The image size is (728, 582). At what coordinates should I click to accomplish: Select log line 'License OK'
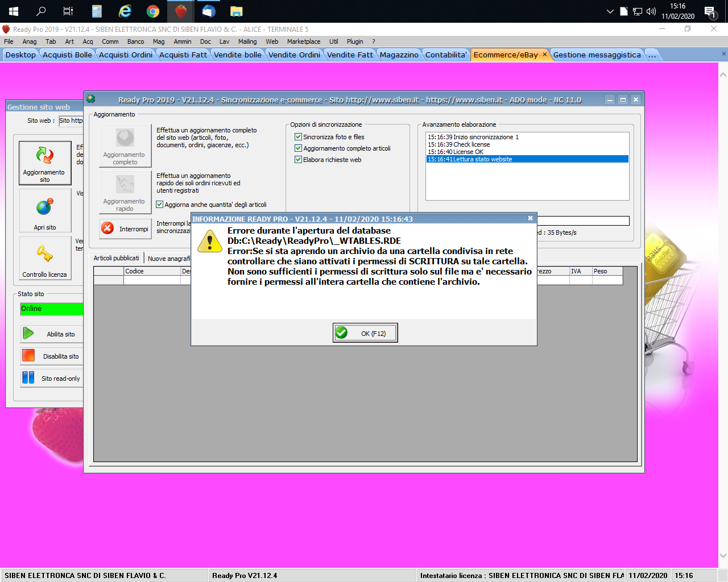(527, 152)
